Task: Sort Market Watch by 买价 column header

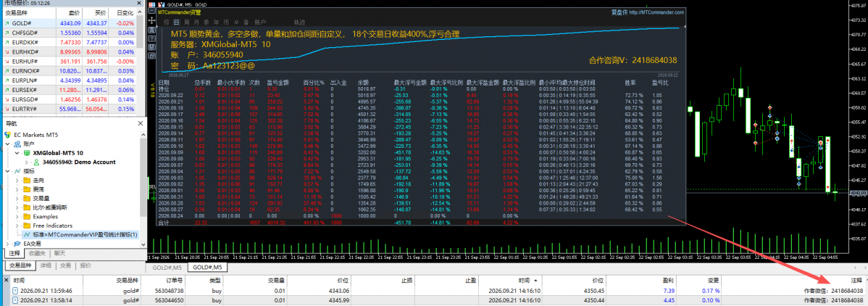Action: point(94,12)
